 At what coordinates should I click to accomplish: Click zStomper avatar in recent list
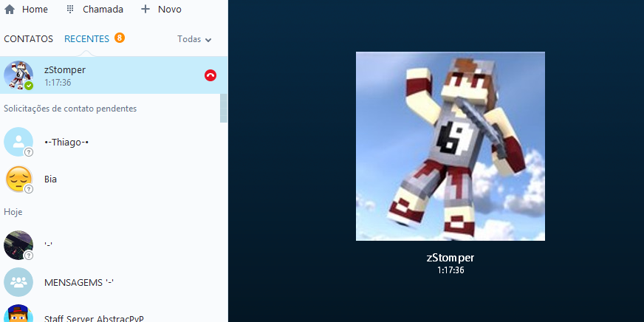(18, 75)
